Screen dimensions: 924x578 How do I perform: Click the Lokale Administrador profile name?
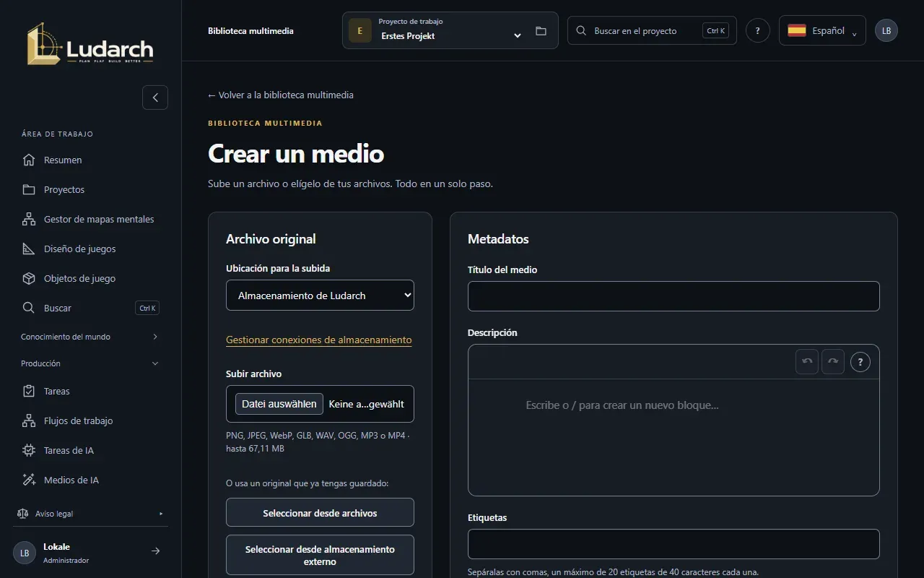coord(66,553)
